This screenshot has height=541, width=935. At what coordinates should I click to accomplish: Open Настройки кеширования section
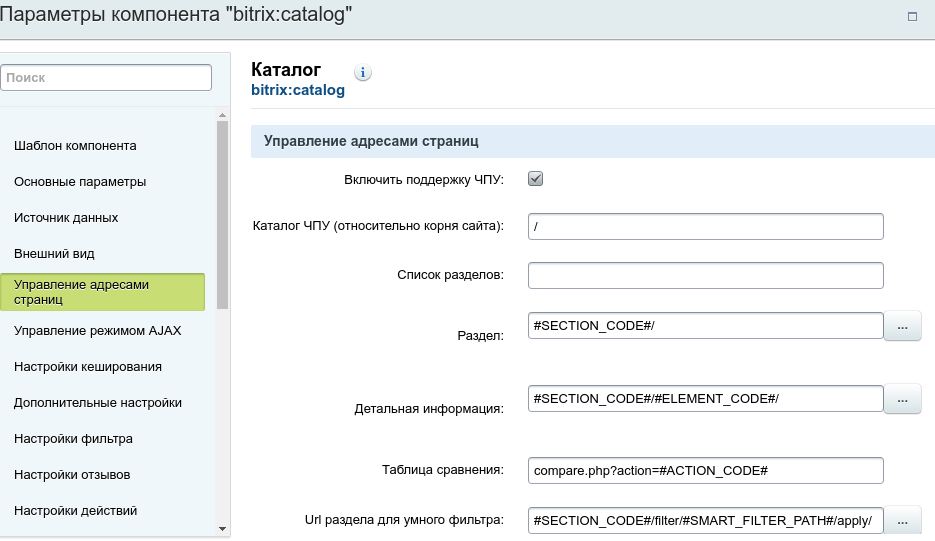[88, 367]
